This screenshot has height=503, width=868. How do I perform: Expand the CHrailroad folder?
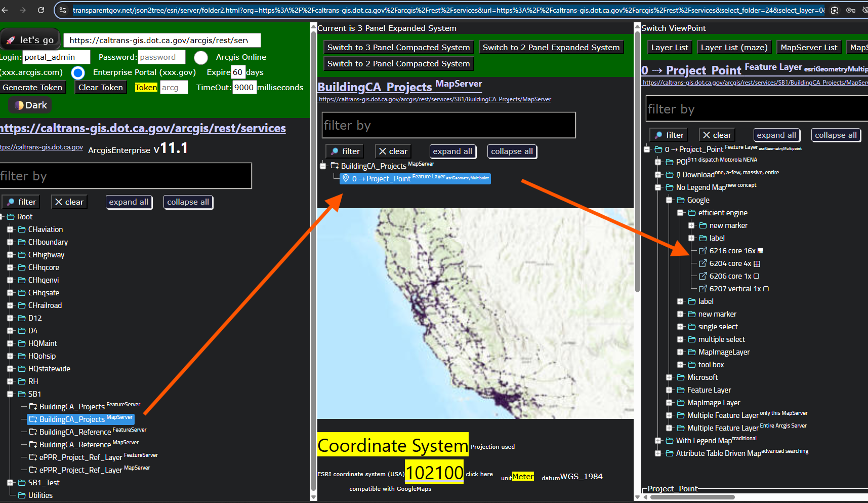10,305
